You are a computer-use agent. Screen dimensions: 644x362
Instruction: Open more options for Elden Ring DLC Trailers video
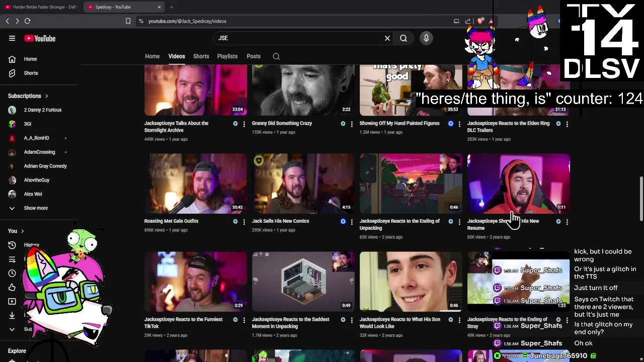567,124
